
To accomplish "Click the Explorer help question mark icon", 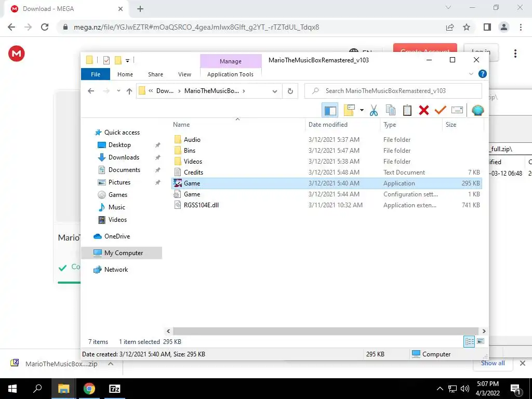I will (x=483, y=74).
